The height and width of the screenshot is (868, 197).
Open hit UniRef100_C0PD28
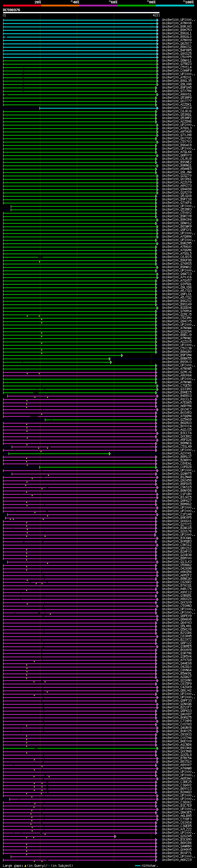click(x=177, y=467)
